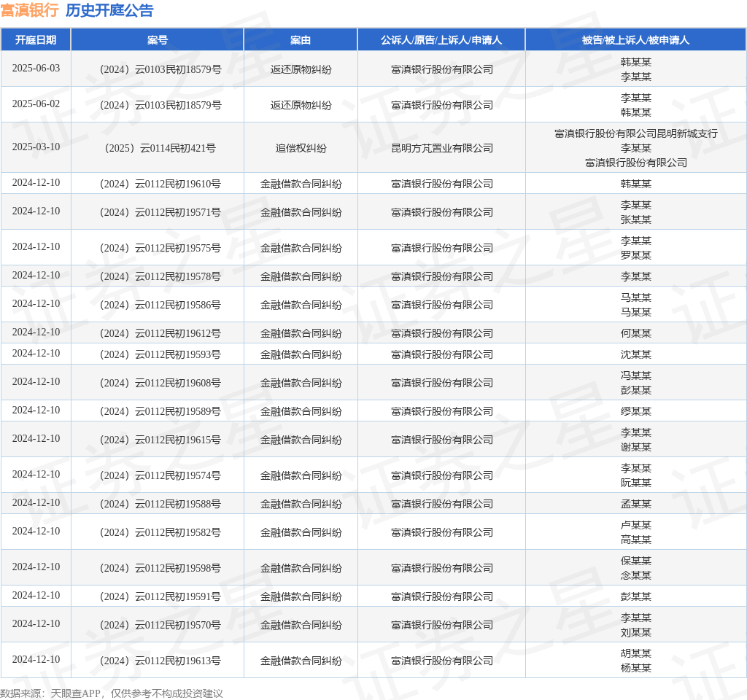Click defendant 卢某某

[636, 525]
